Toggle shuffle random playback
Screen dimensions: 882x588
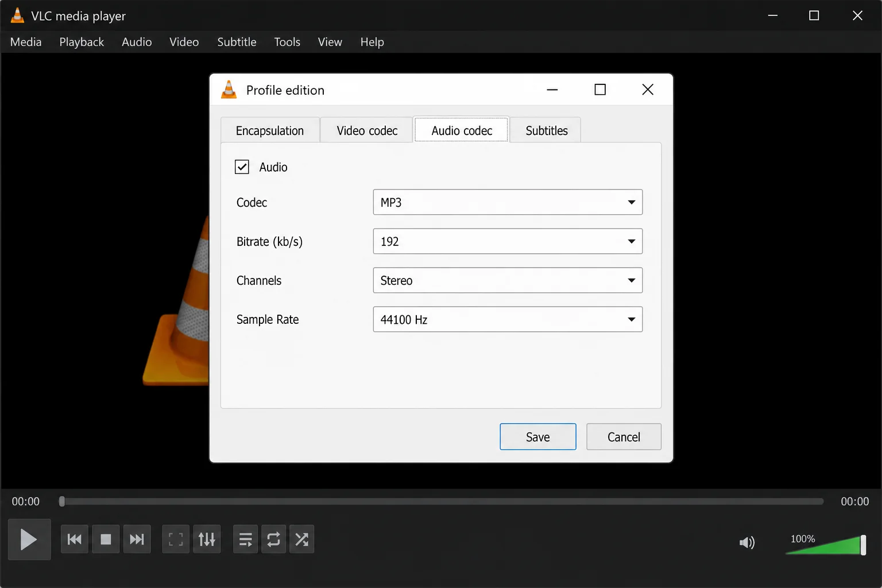pos(302,539)
